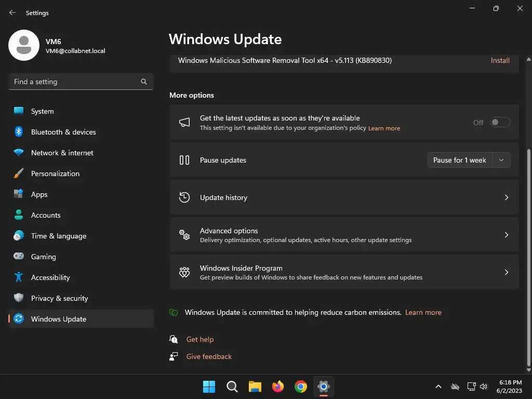
Task: Click the vertical scrollbar thumb on the page
Action: [x=528, y=258]
